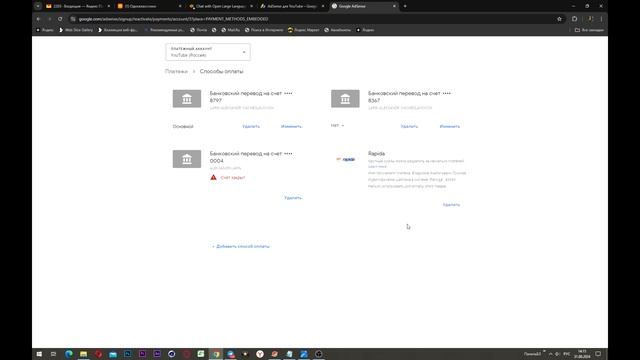Click the red warning triangle icon

[213, 177]
